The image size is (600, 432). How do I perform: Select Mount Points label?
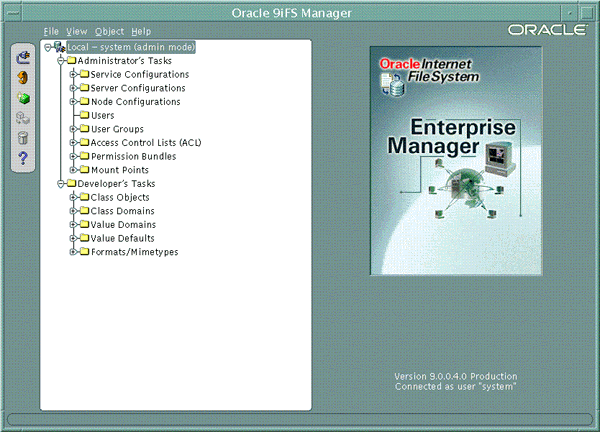[x=120, y=170]
